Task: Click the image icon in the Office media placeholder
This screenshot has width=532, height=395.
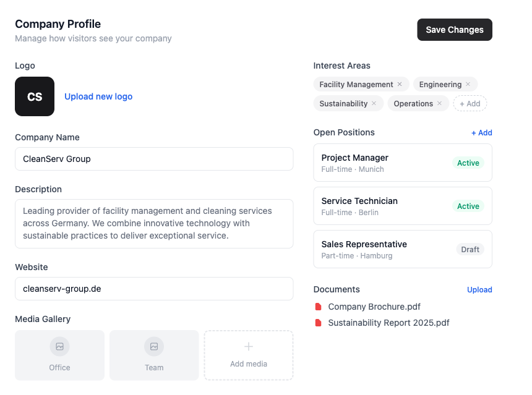Action: pos(59,347)
